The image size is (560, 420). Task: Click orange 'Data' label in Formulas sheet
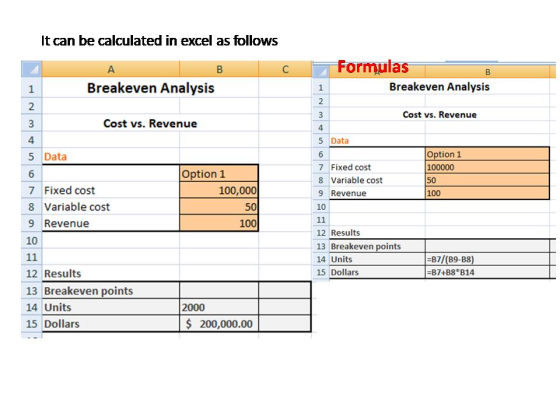click(340, 141)
